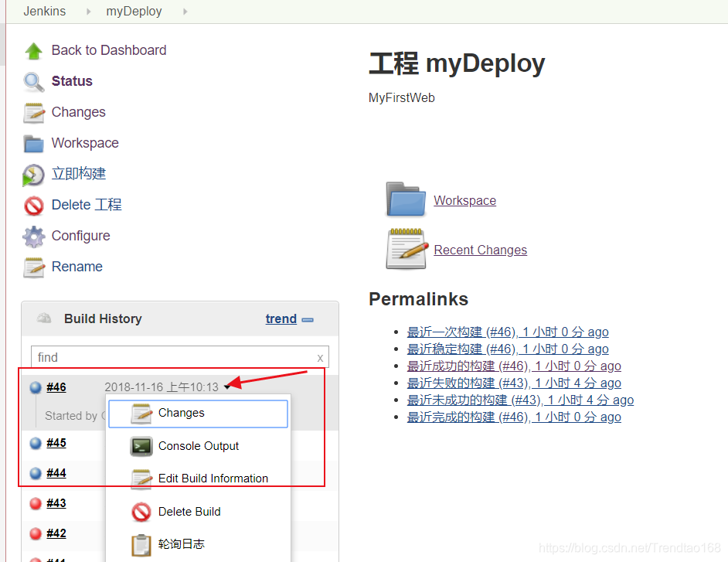Click the red status ball for build #42
Screen dimensions: 728x562
(36, 533)
